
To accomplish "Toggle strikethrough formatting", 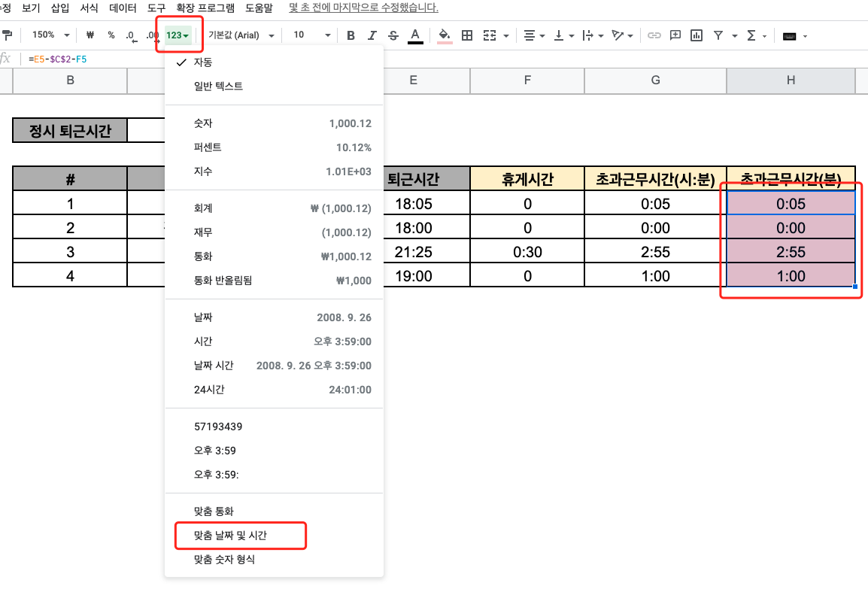I will point(392,35).
